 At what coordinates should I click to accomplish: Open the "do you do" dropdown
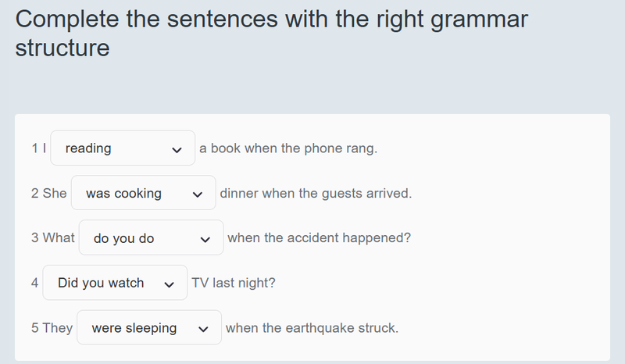click(151, 238)
